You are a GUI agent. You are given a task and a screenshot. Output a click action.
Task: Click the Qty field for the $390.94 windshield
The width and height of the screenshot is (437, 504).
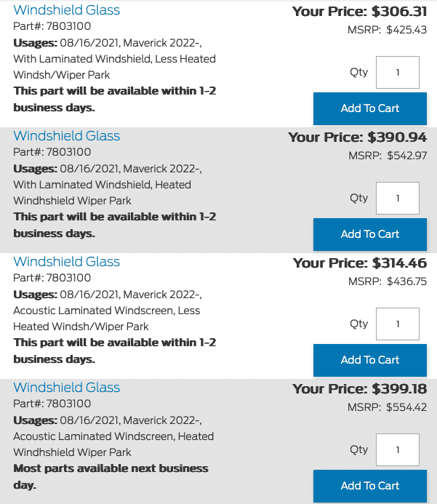point(398,198)
